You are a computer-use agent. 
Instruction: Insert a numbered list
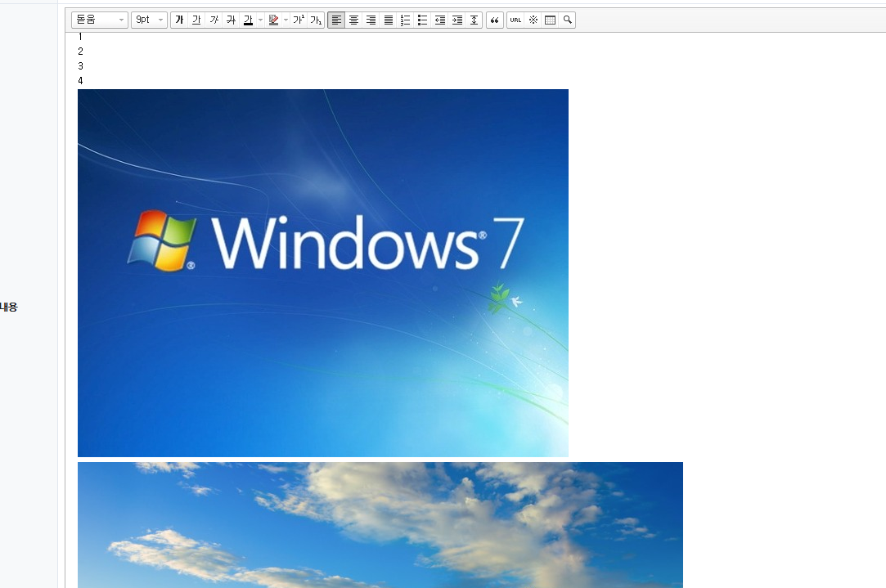coord(405,20)
